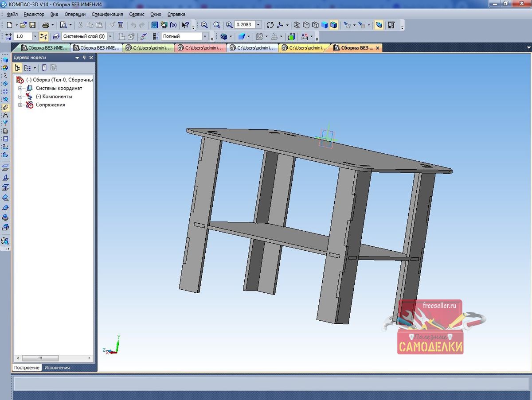
Task: Open the f(x) variables panel
Action: 173,25
